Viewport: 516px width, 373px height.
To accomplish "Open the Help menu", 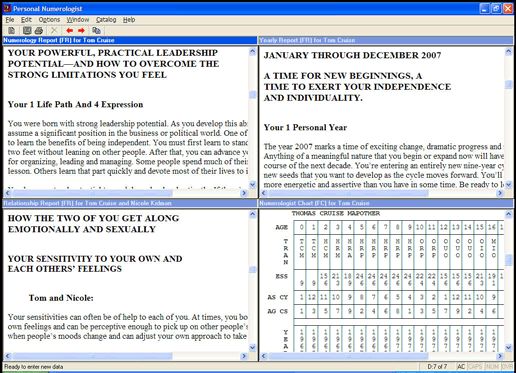I will [x=129, y=20].
